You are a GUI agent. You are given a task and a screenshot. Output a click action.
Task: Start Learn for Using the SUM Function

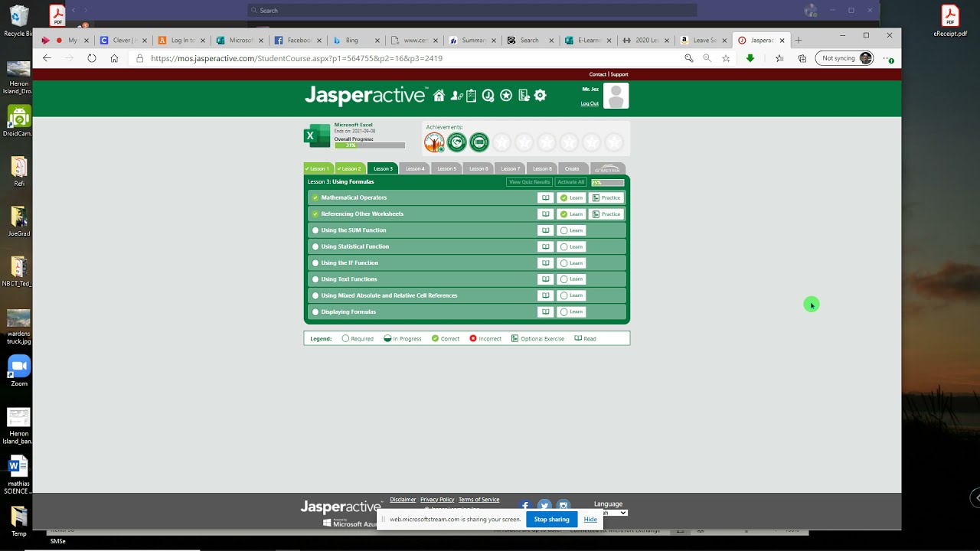pyautogui.click(x=571, y=230)
